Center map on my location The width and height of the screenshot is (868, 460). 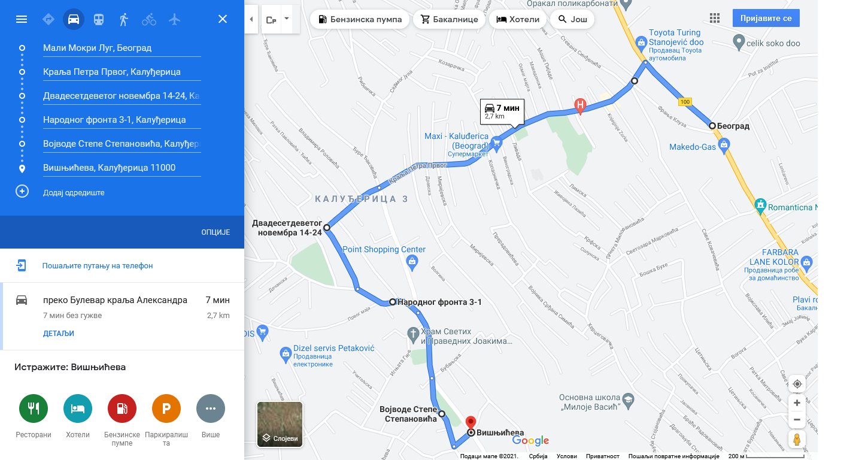pyautogui.click(x=797, y=384)
